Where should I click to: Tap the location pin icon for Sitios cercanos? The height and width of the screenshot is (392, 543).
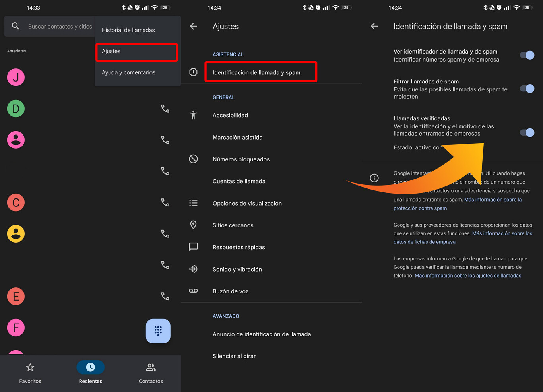(193, 225)
